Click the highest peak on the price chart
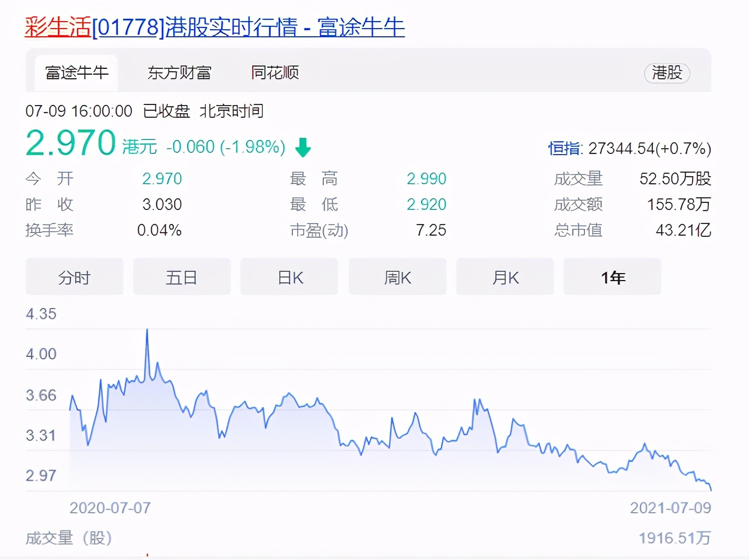749x560 pixels. [x=147, y=330]
